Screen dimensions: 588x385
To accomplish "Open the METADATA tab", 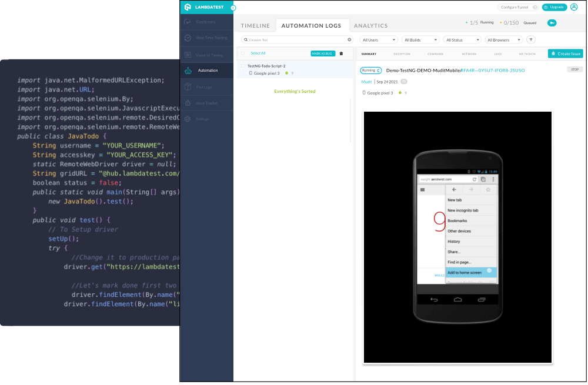I will click(527, 54).
